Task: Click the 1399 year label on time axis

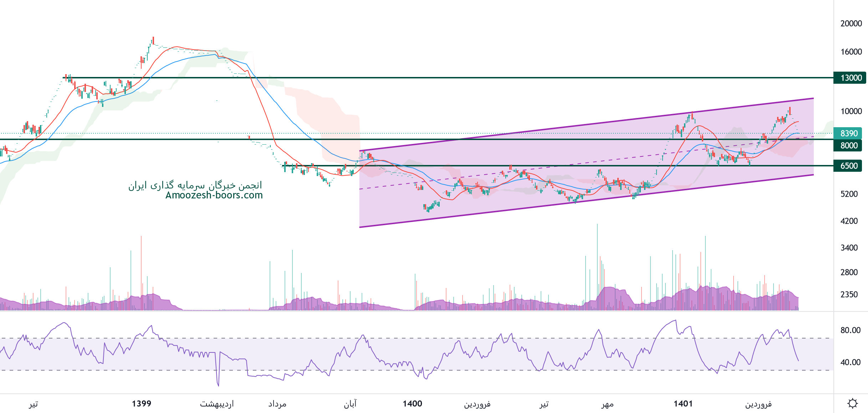Action: 142,403
